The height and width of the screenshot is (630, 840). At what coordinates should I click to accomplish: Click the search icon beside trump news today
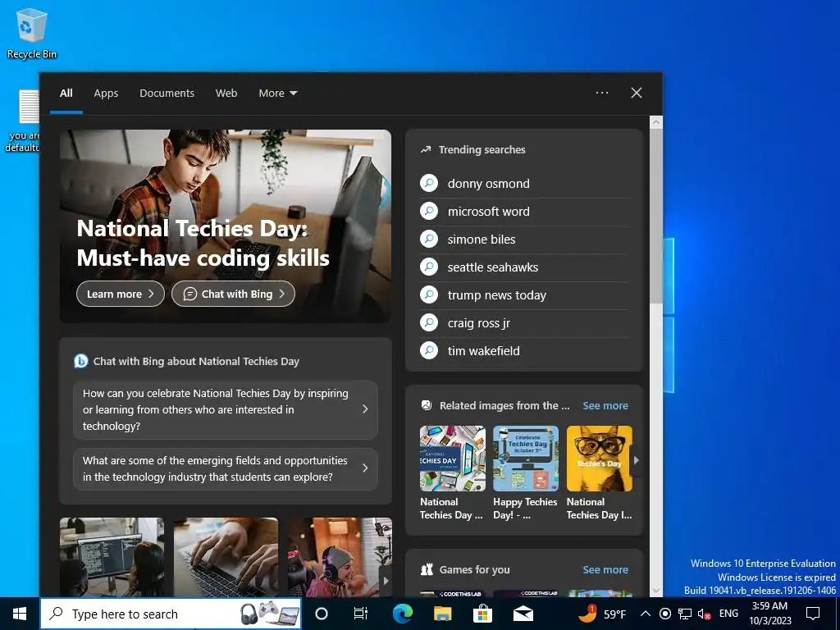click(x=429, y=294)
